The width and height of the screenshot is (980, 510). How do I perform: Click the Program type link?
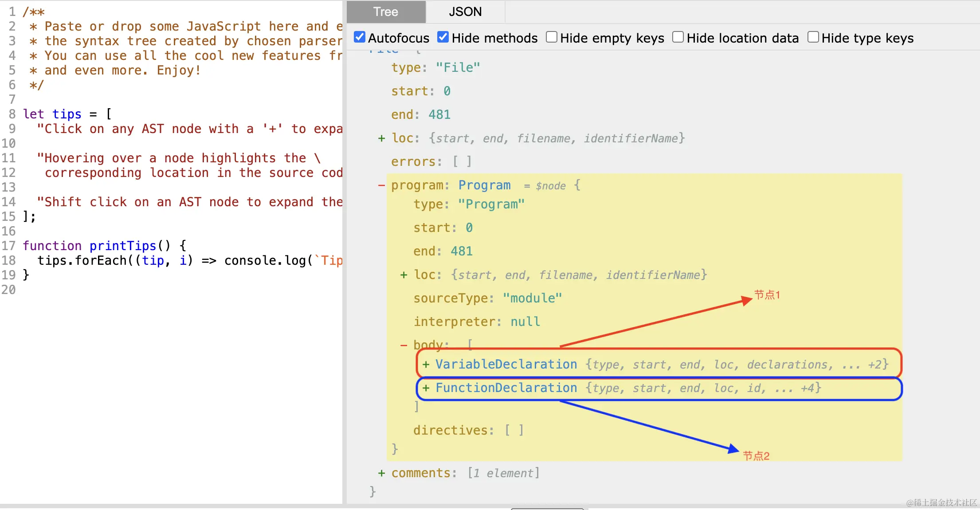[484, 185]
